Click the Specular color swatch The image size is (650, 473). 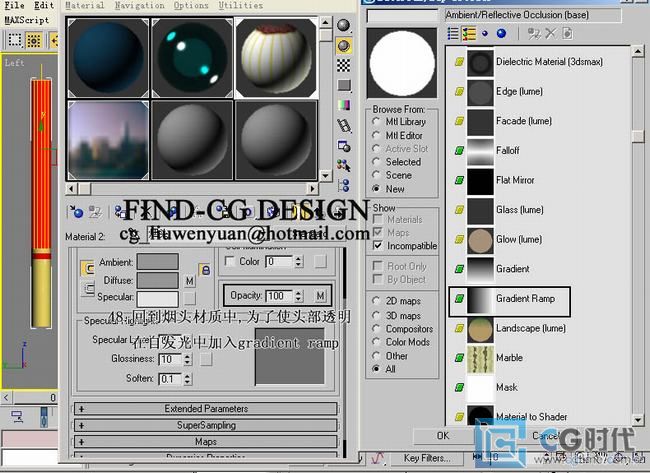(158, 298)
